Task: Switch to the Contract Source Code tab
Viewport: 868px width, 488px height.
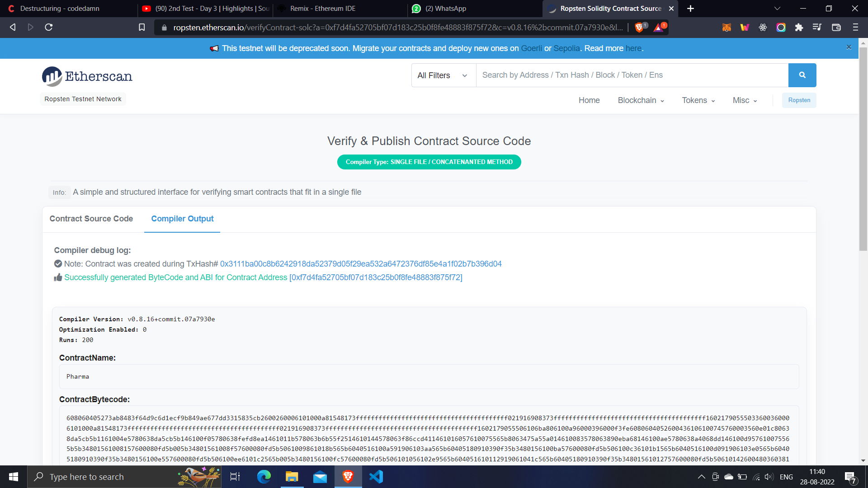Action: [91, 219]
